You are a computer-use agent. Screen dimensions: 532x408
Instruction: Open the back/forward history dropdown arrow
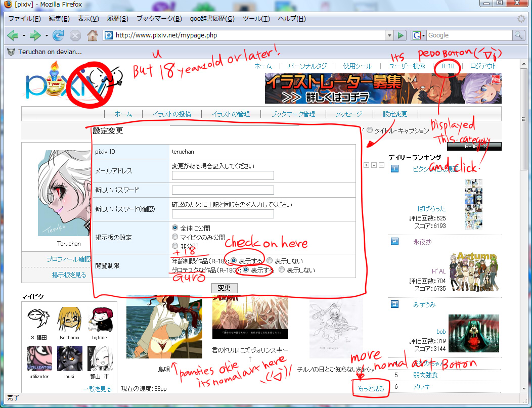coord(47,35)
